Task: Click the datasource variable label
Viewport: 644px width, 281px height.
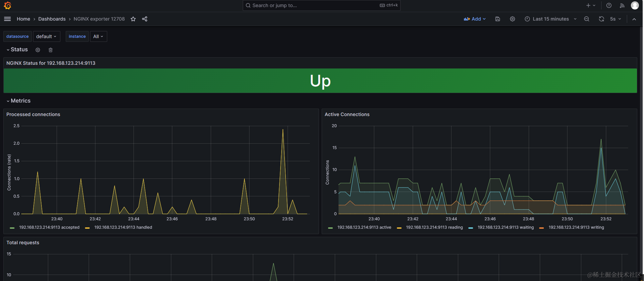Action: (18, 36)
